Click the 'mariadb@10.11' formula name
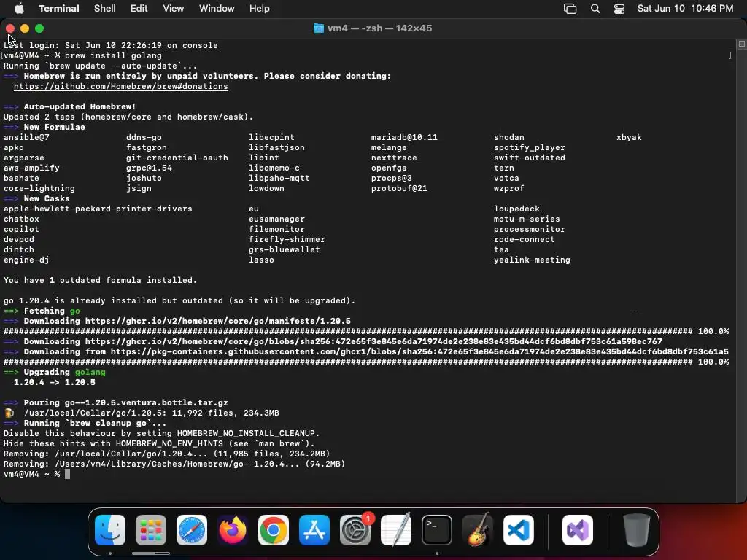747x560 pixels. point(404,137)
